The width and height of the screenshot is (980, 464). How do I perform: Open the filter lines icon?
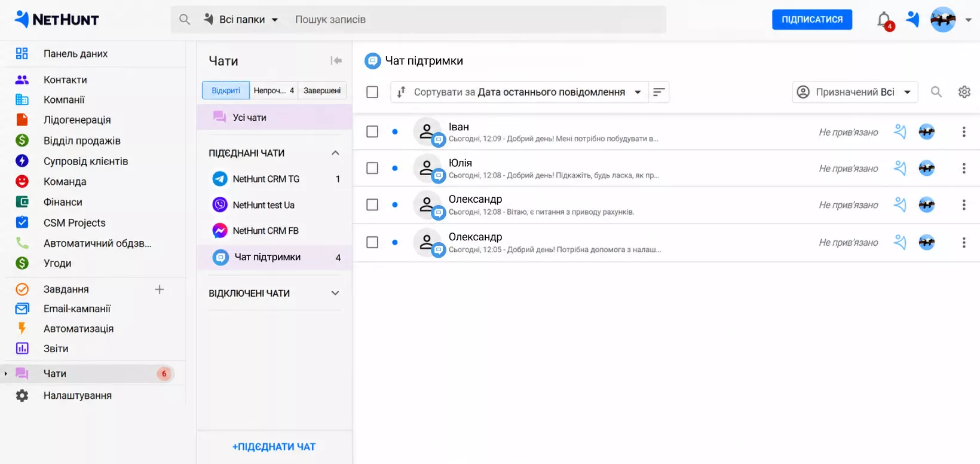click(659, 92)
